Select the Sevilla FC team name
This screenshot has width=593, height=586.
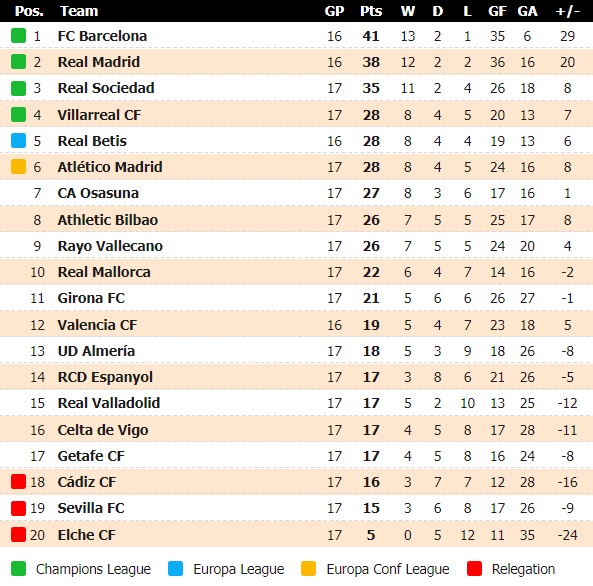coord(91,508)
